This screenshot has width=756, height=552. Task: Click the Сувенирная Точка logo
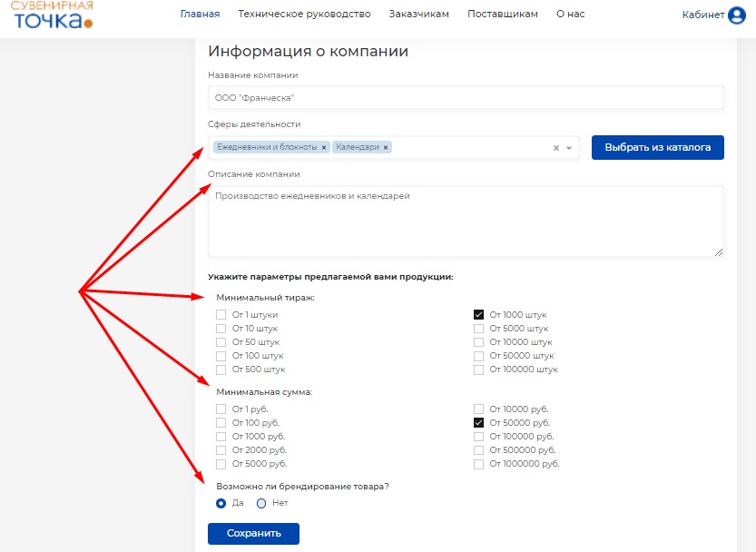53,15
